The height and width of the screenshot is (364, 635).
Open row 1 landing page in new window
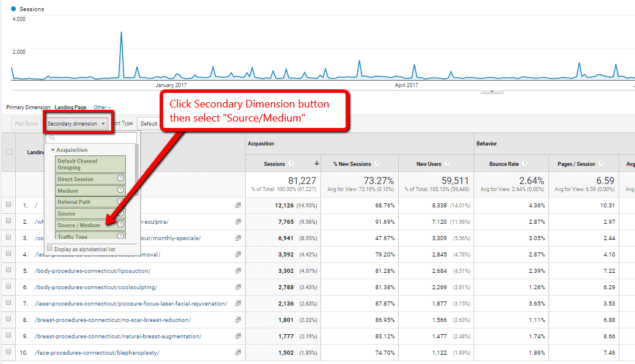238,206
